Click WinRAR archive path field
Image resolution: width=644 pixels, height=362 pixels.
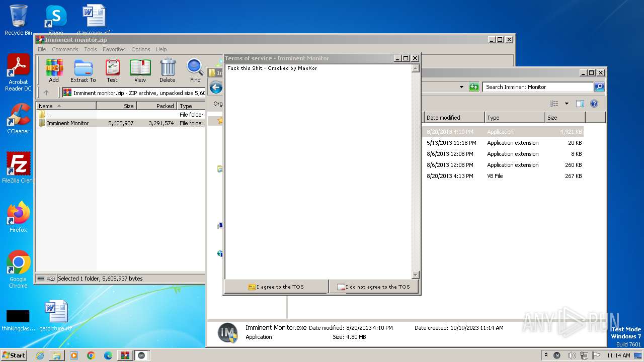pos(134,93)
